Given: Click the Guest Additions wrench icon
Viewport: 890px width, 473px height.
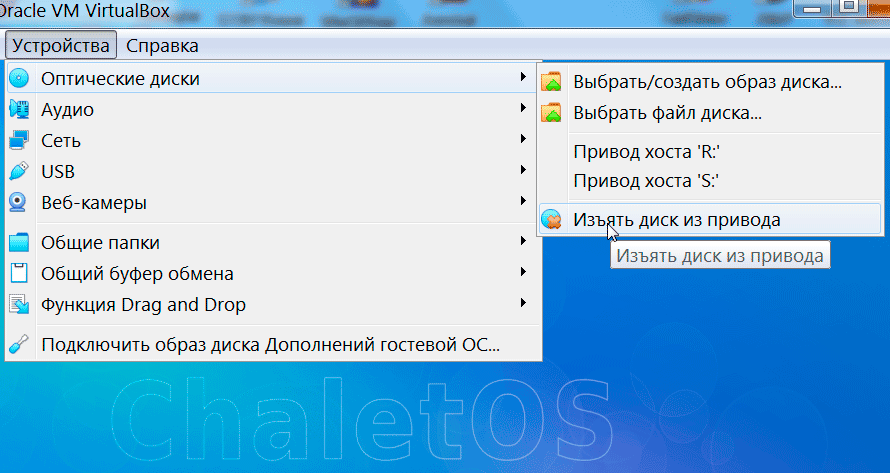Looking at the screenshot, I should click(x=19, y=345).
